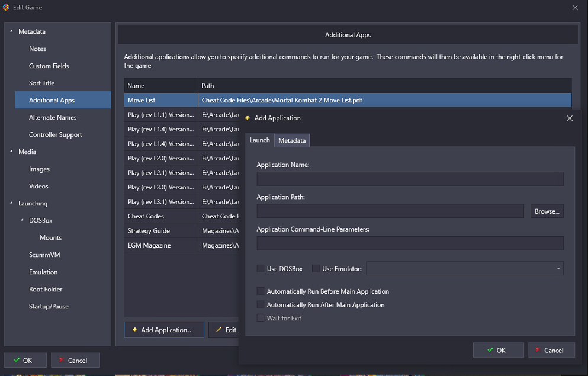Click the red X icon in the dialog Cancel button
Screen dimensions: 588x376
[x=538, y=350]
